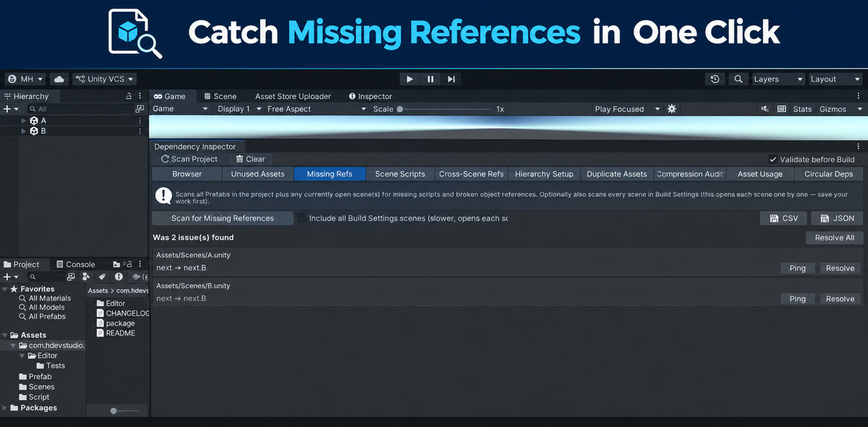868x427 pixels.
Task: Expand scene B in Hierarchy
Action: (x=24, y=131)
